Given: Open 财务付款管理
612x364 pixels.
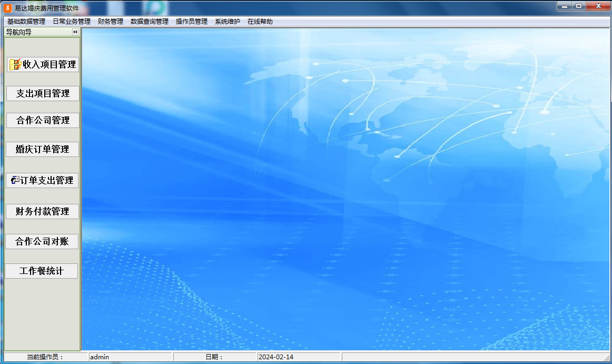Looking at the screenshot, I should coord(42,211).
